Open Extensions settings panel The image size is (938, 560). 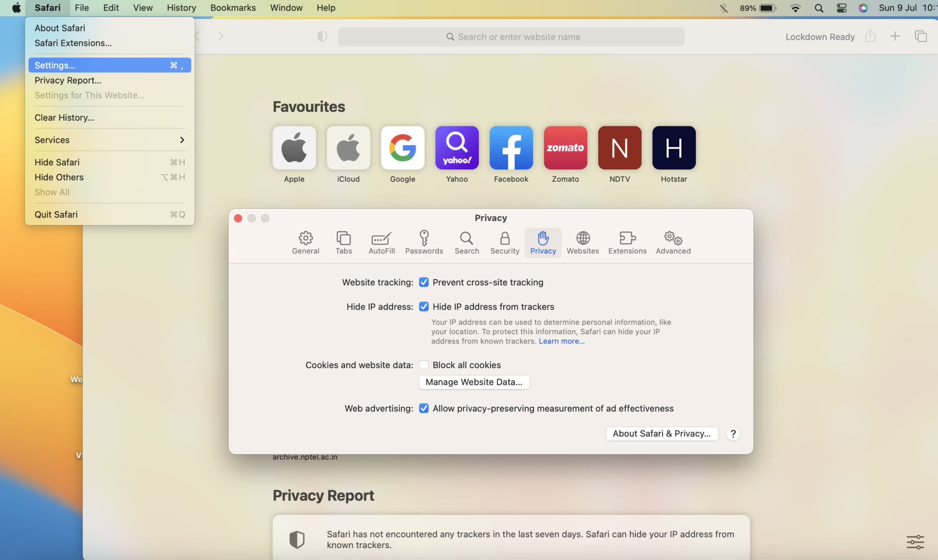pyautogui.click(x=627, y=242)
